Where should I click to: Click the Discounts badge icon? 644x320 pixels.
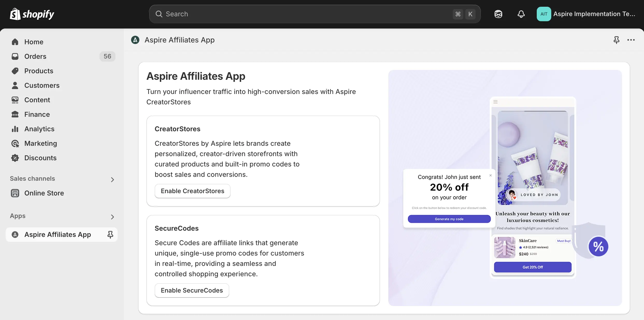click(15, 158)
